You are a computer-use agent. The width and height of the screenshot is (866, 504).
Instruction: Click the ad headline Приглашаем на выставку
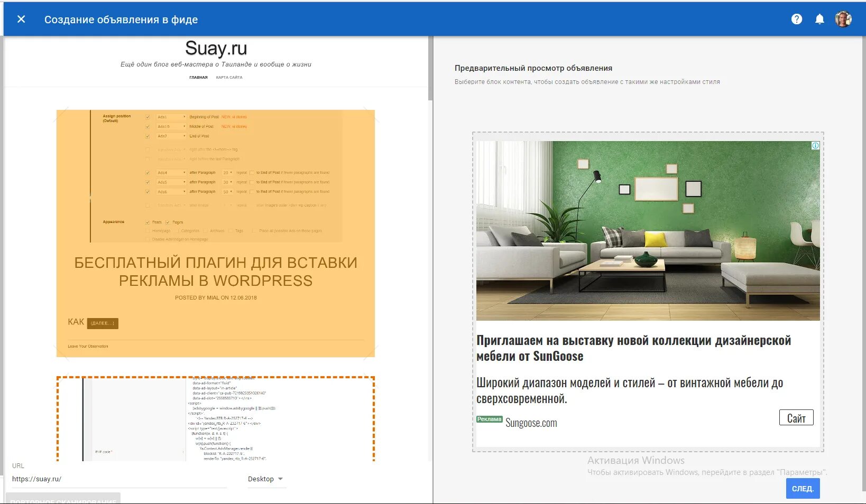pyautogui.click(x=634, y=348)
